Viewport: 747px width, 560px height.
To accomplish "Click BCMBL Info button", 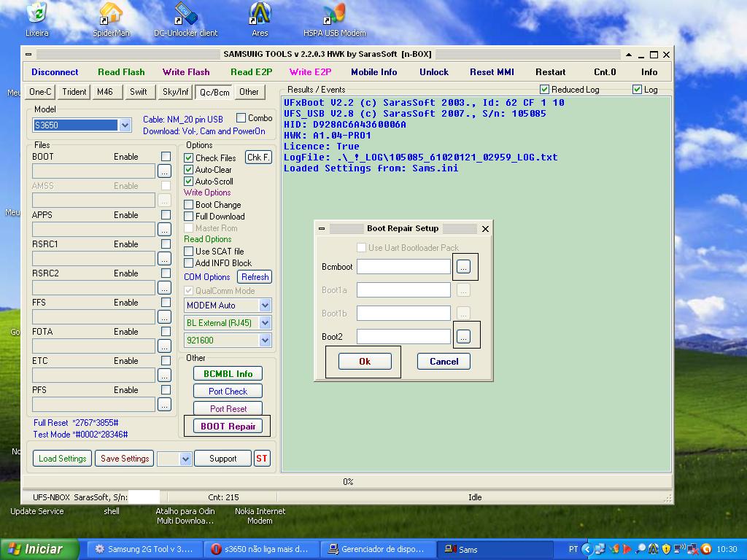I will point(228,374).
